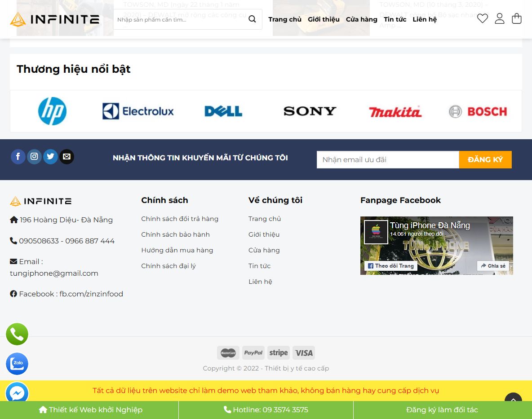Open footer 'Cửa hàng' link
532x419 pixels.
click(x=264, y=250)
